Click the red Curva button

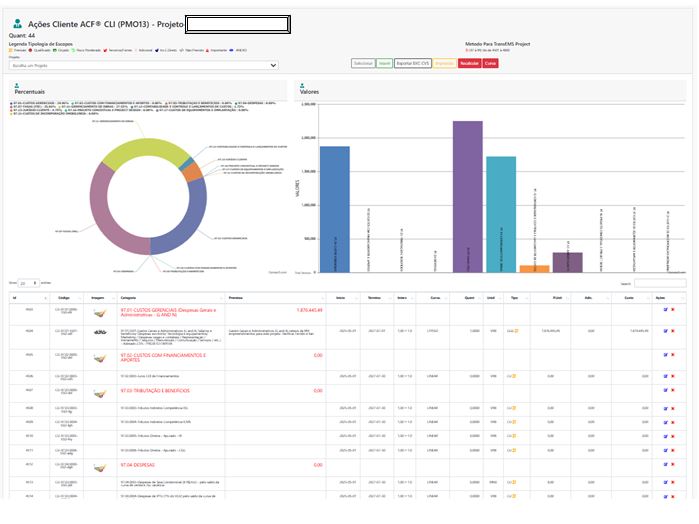(x=490, y=63)
